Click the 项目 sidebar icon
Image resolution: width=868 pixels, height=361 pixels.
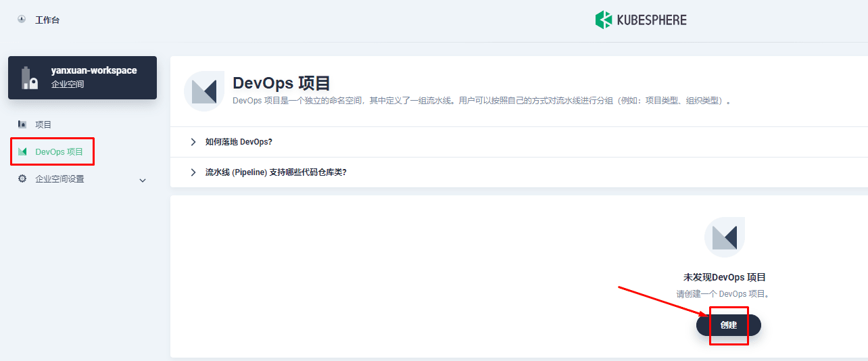(22, 124)
